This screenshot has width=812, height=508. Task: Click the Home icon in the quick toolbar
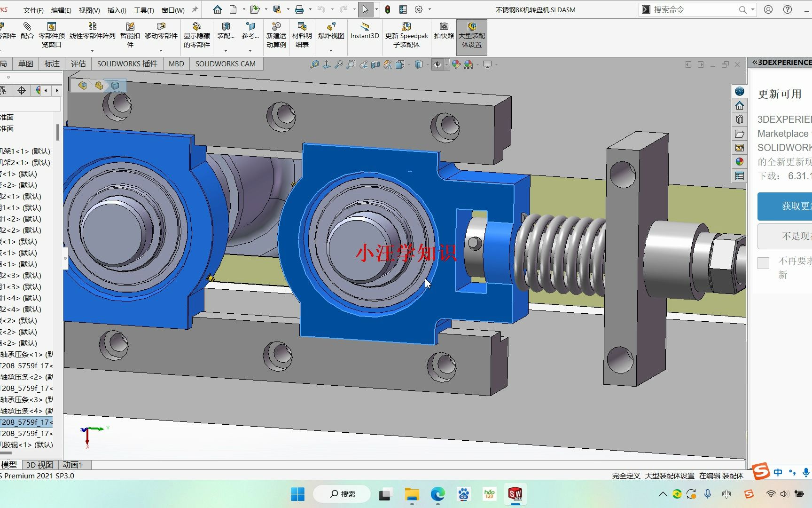click(218, 9)
